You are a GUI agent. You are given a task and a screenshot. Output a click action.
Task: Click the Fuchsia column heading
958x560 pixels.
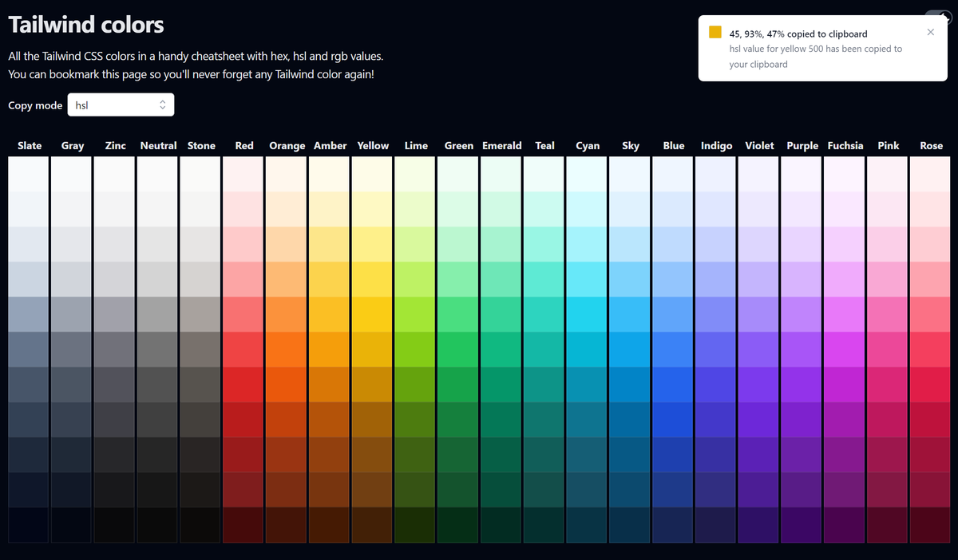(x=845, y=146)
